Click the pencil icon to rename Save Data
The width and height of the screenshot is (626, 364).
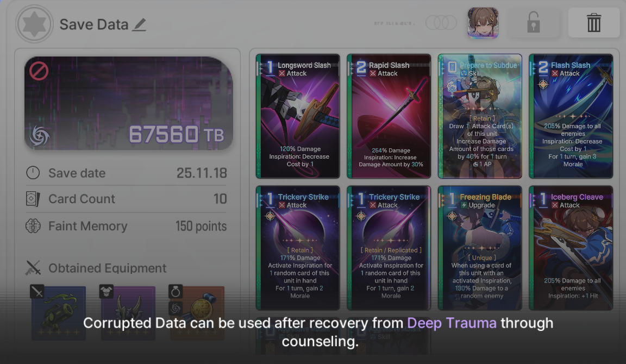(x=139, y=25)
